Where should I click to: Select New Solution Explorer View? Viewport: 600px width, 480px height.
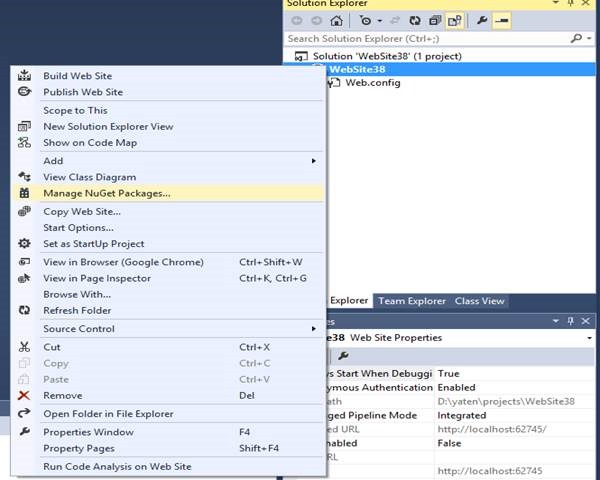108,126
